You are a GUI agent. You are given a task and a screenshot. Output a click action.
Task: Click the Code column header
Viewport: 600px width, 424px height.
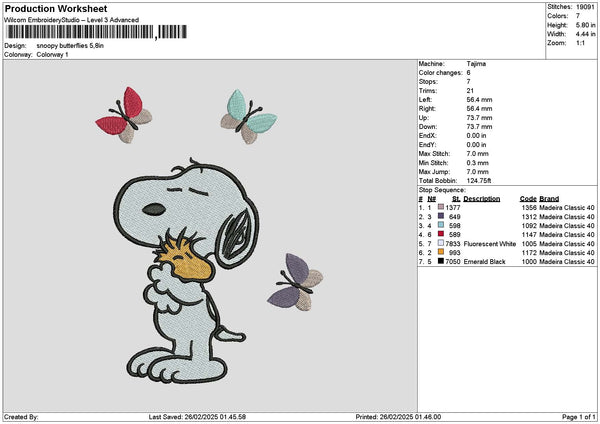tap(528, 199)
